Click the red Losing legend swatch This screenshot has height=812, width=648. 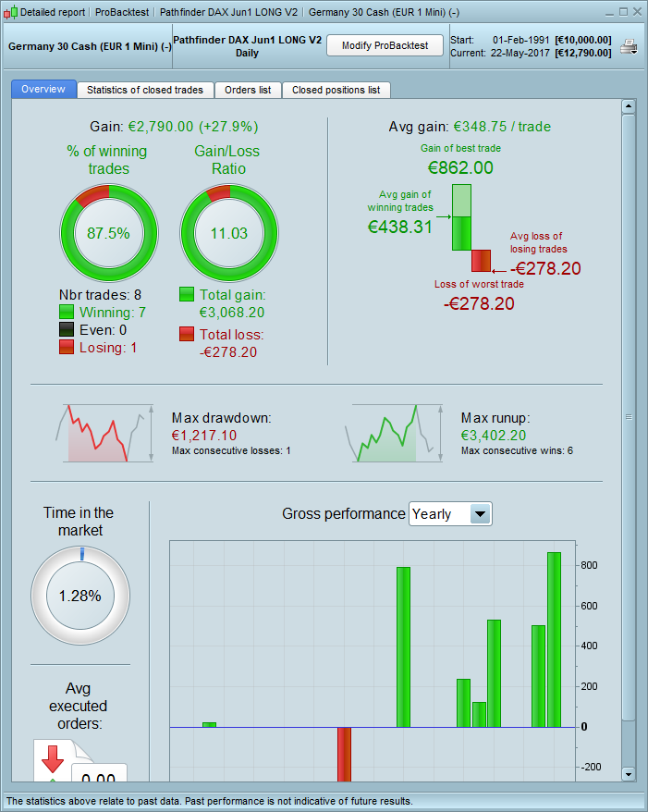(x=67, y=347)
